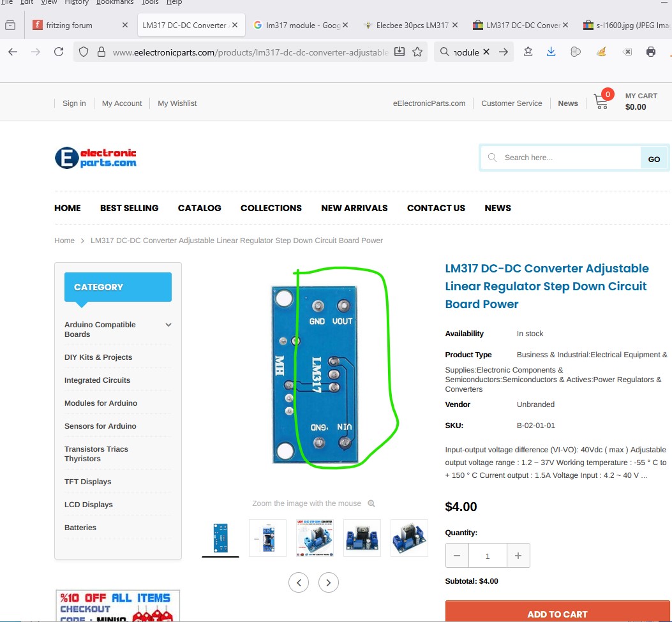The image size is (672, 622).
Task: Open the Sign in link
Action: click(74, 103)
